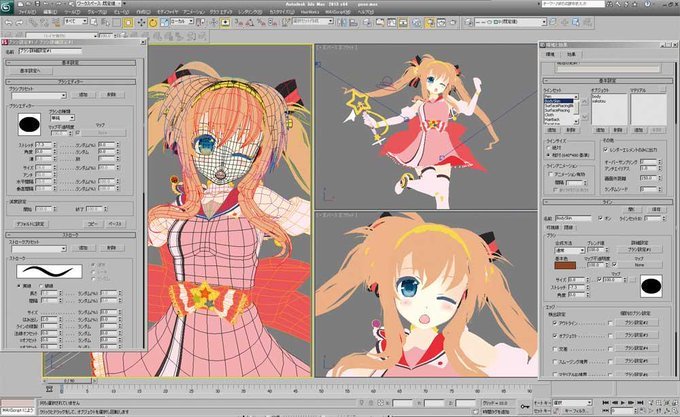Enable レンダーエレメントのみに出力 checkbox
Image resolution: width=680 pixels, height=417 pixels.
(x=605, y=150)
